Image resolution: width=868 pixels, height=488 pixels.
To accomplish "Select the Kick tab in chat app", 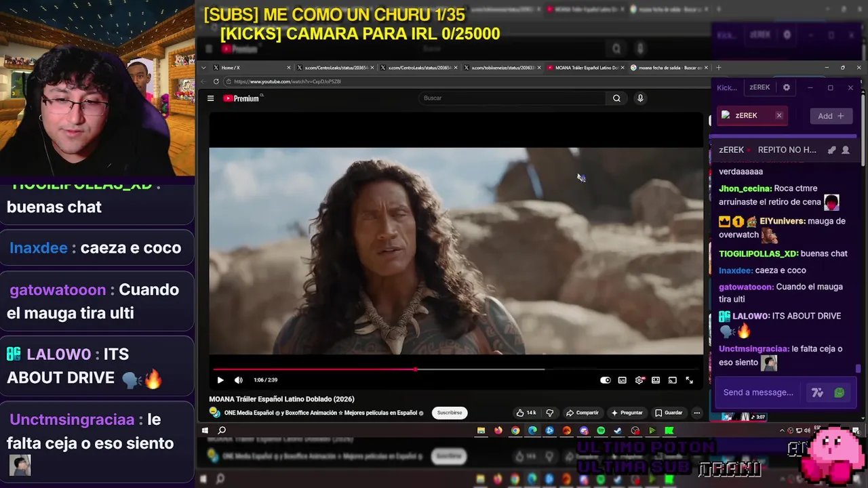I will click(727, 87).
